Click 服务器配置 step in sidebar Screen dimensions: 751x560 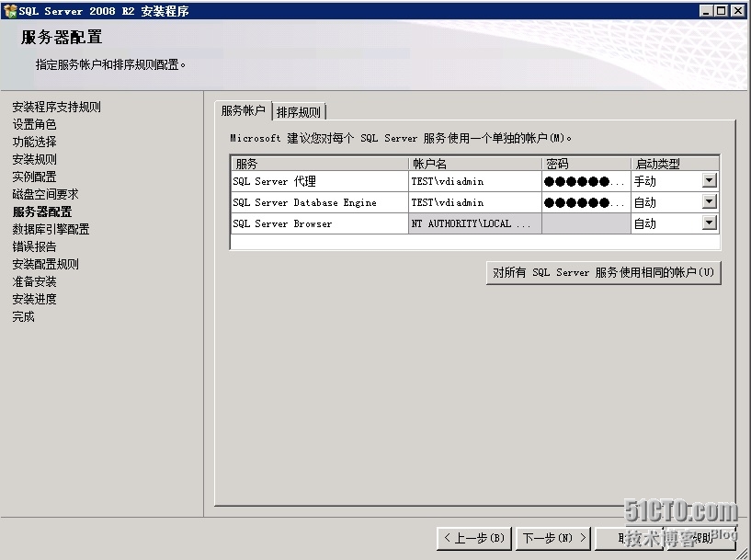click(x=42, y=211)
